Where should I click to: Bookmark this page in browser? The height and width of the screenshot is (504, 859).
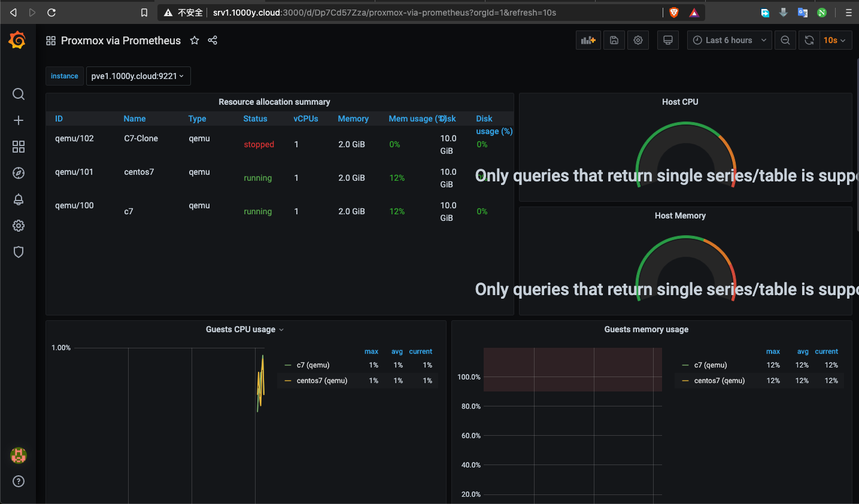[144, 12]
